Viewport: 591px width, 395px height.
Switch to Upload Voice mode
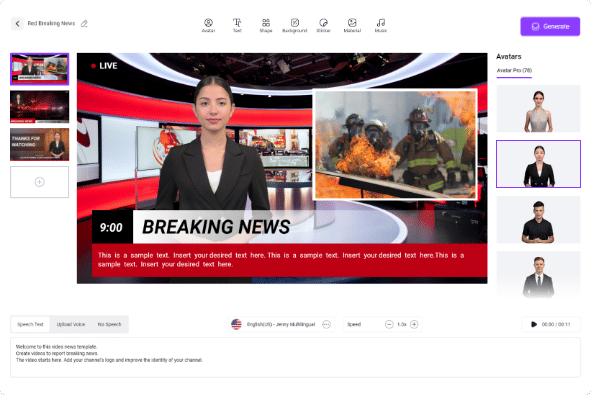coord(71,324)
